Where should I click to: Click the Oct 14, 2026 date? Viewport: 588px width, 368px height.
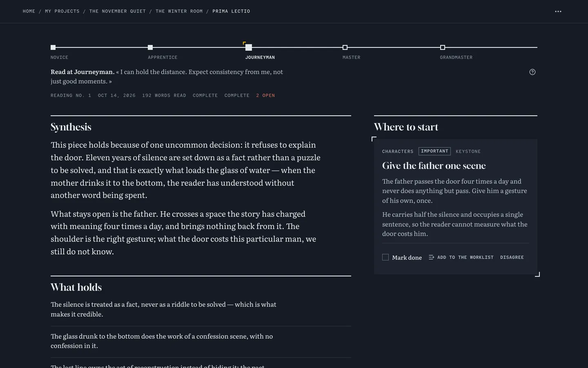tap(117, 95)
